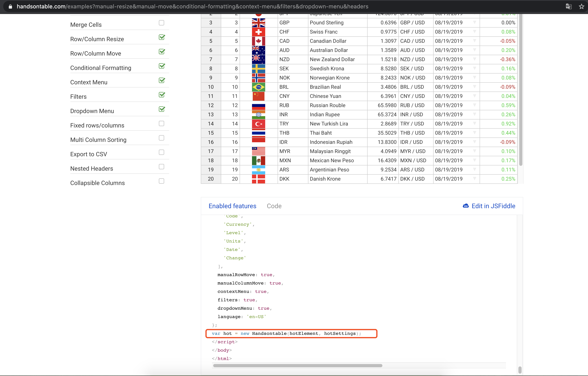Click the Chinese flag in CNY row
Screen dimensions: 588x376
click(x=258, y=96)
